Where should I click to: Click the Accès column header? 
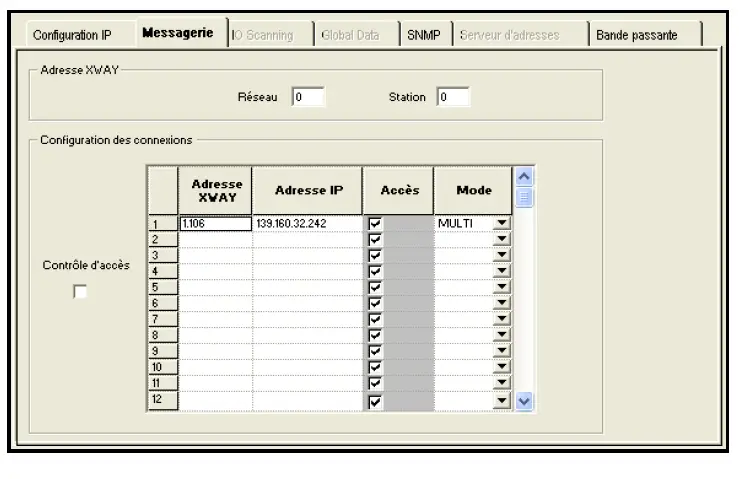[x=398, y=190]
